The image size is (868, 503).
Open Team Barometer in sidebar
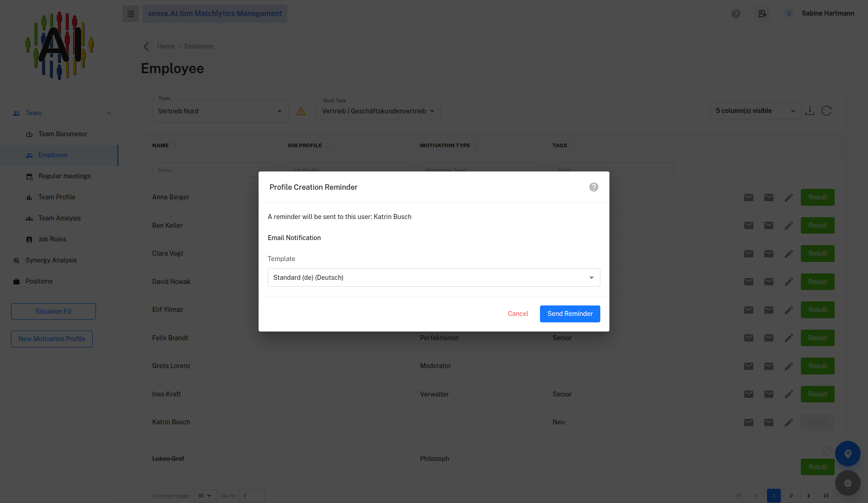(x=63, y=134)
